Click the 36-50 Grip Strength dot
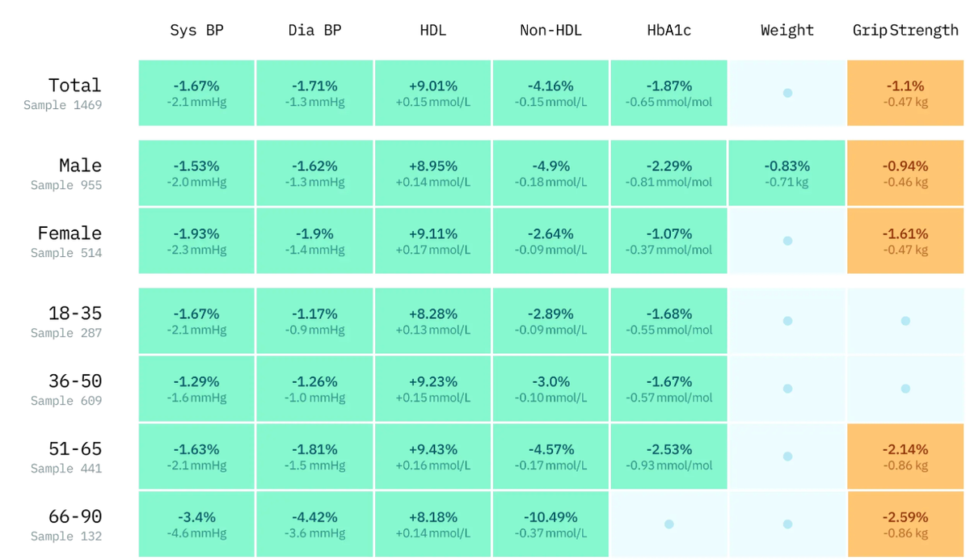Image resolution: width=970 pixels, height=560 pixels. [x=905, y=389]
